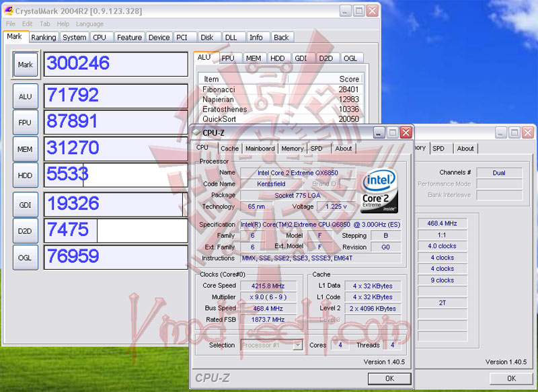Run the D2D benchmark button
Screen dimensions: 538x392
point(26,231)
